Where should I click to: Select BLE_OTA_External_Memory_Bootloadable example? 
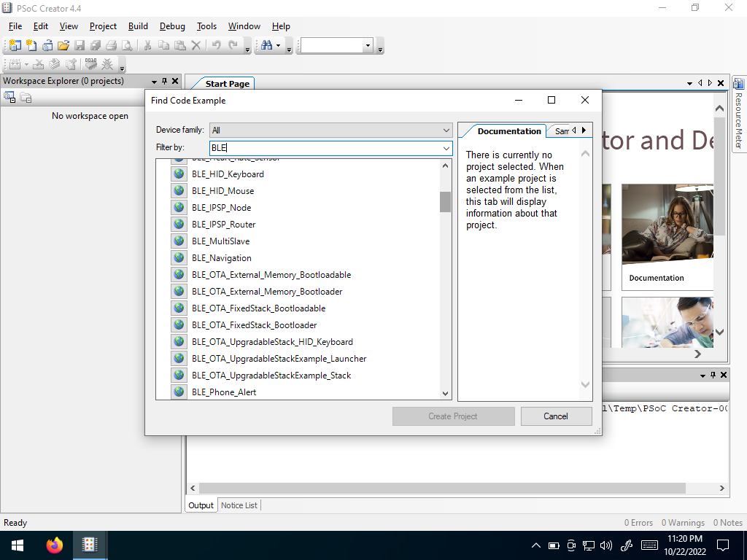point(271,275)
